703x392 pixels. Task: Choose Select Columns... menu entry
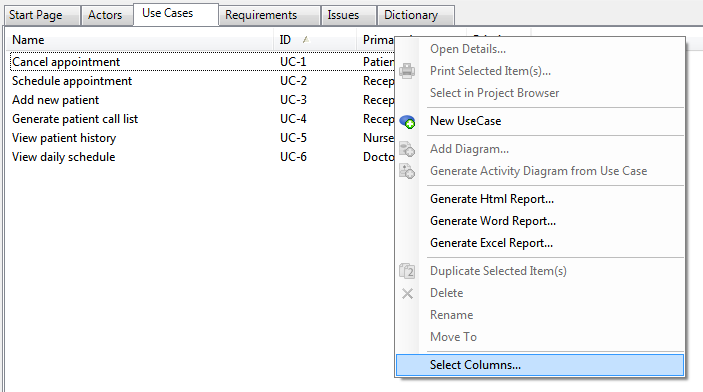pyautogui.click(x=540, y=365)
